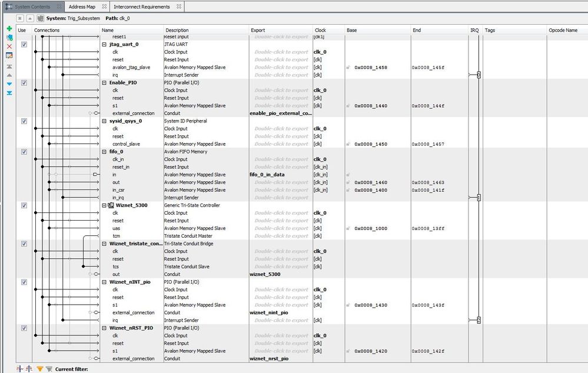Click the IRQ column header
The image size is (588, 373).
475,30
